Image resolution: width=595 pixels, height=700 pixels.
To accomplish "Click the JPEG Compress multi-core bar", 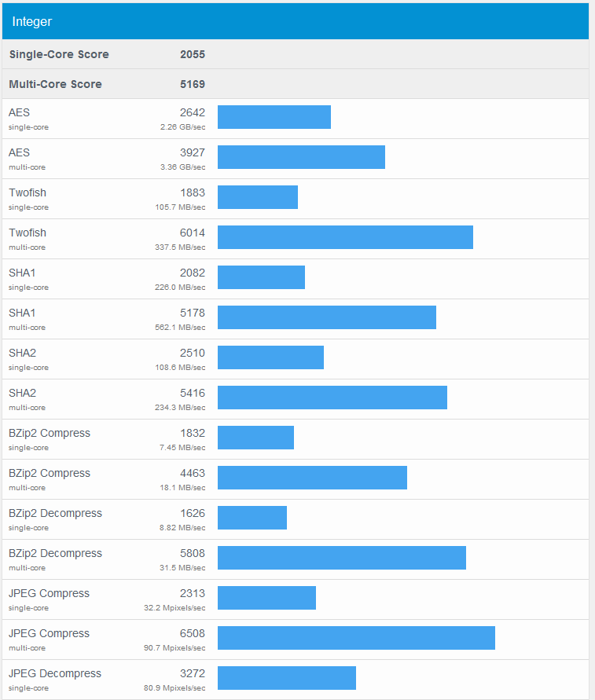I will coord(356,638).
